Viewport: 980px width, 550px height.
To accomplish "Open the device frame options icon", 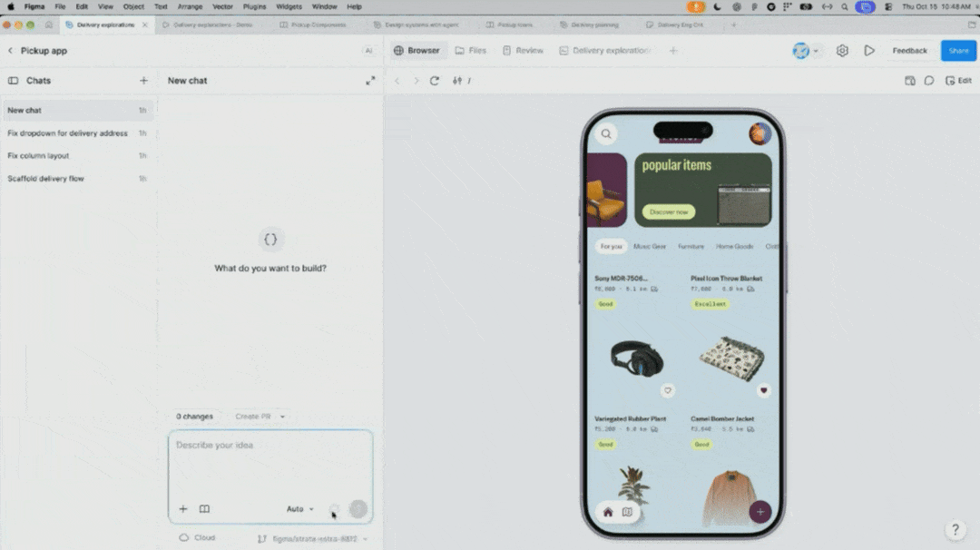I will 910,81.
